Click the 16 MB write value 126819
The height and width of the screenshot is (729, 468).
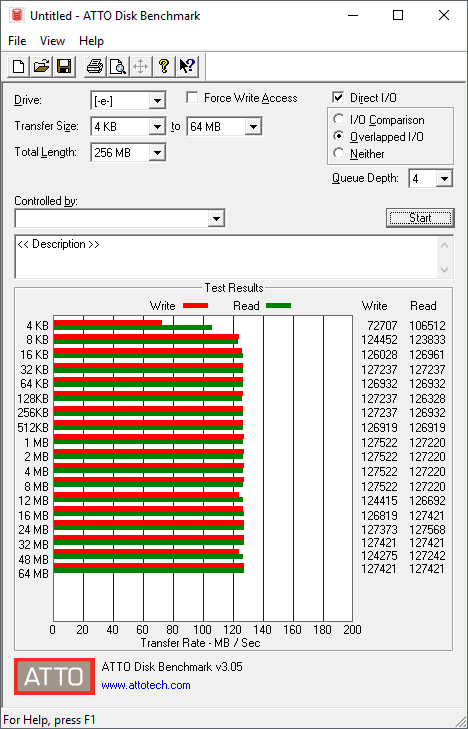point(380,516)
